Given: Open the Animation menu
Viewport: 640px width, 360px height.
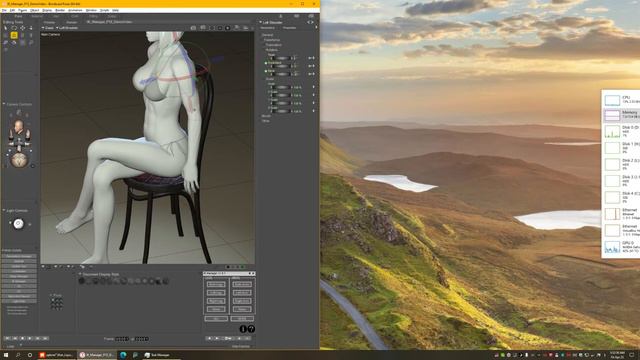Looking at the screenshot, I should [75, 10].
